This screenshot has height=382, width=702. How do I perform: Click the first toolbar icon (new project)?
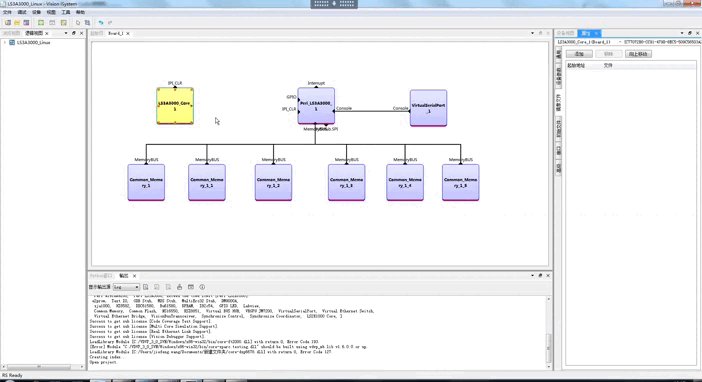8,22
